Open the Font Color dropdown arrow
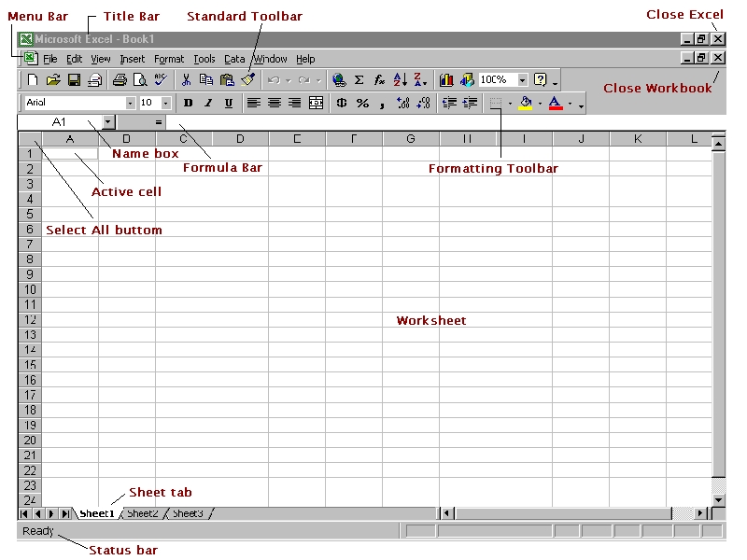Image resolution: width=747 pixels, height=560 pixels. coord(570,104)
